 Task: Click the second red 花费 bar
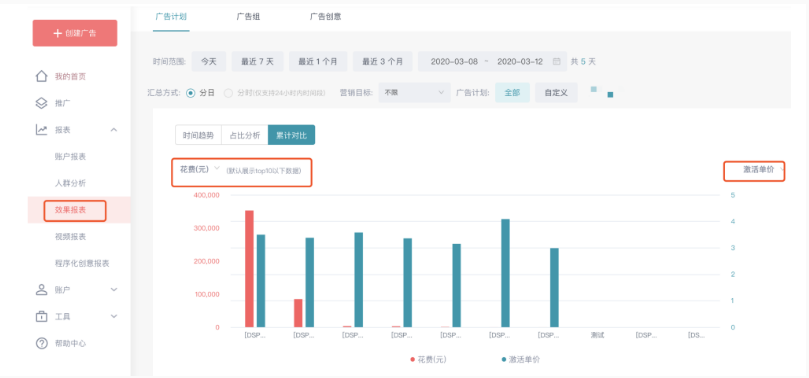click(x=298, y=313)
